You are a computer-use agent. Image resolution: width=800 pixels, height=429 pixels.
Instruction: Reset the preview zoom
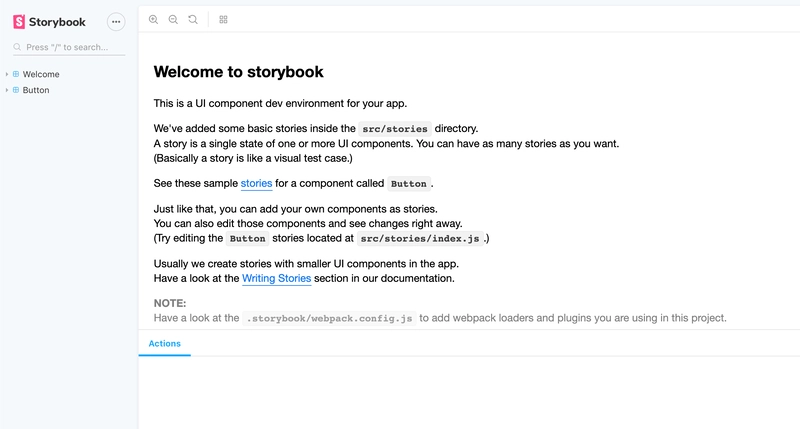(x=193, y=19)
